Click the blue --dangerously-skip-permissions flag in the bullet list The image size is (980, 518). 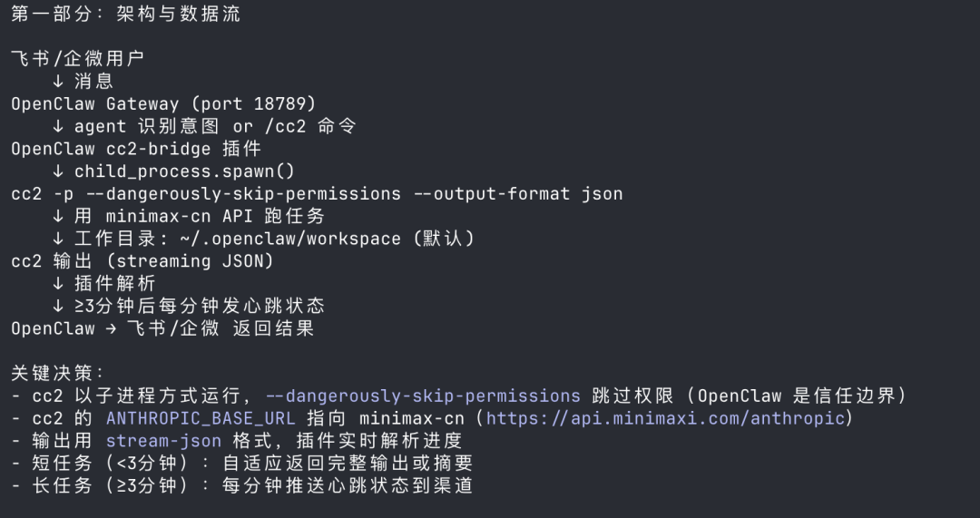pos(423,396)
